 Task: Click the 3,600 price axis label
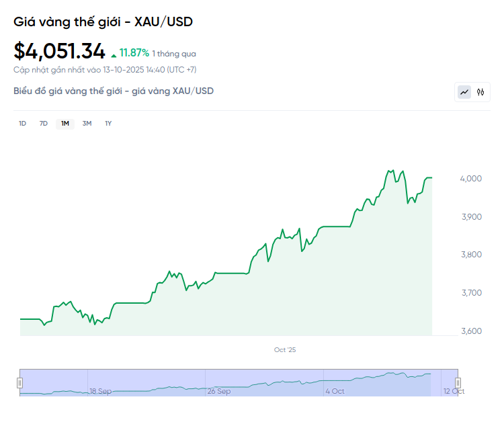pos(472,331)
